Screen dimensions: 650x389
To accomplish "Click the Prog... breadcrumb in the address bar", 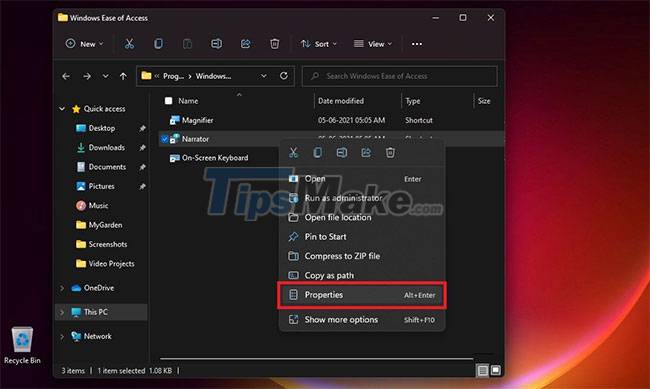I will coord(173,76).
